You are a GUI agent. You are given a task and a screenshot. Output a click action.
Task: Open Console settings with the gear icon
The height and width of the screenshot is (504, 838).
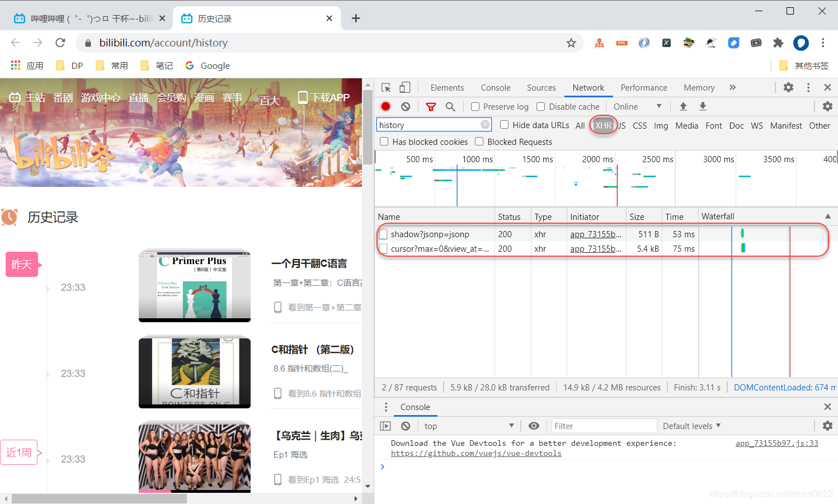[827, 426]
